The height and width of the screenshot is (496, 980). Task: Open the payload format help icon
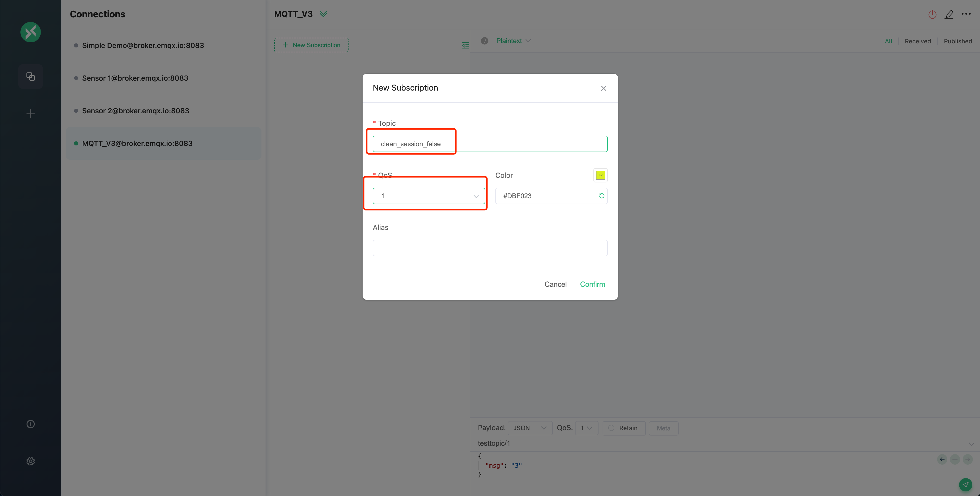[485, 41]
